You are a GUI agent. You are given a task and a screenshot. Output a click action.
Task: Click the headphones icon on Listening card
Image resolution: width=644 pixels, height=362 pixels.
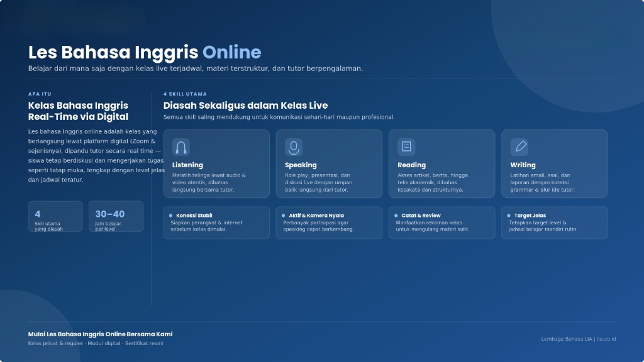181,147
